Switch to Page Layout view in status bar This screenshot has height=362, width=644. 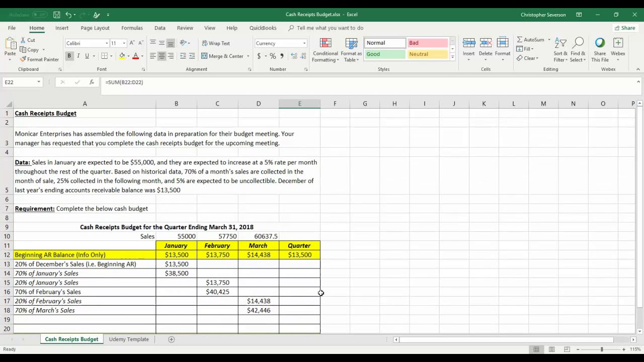[551, 349]
